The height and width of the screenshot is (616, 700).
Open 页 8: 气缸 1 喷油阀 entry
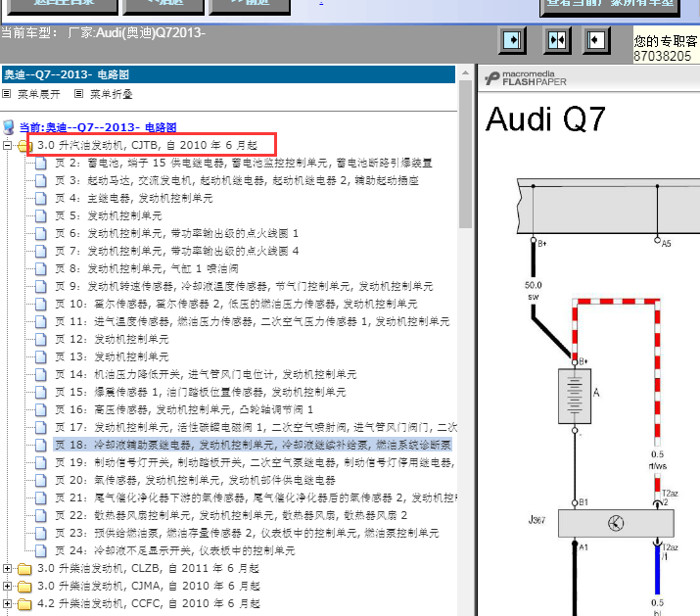[147, 269]
